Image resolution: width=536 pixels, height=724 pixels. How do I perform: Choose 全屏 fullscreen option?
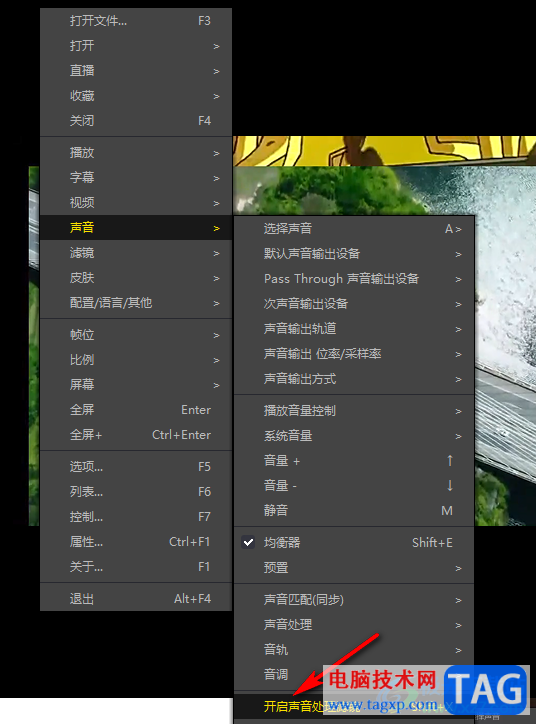136,410
